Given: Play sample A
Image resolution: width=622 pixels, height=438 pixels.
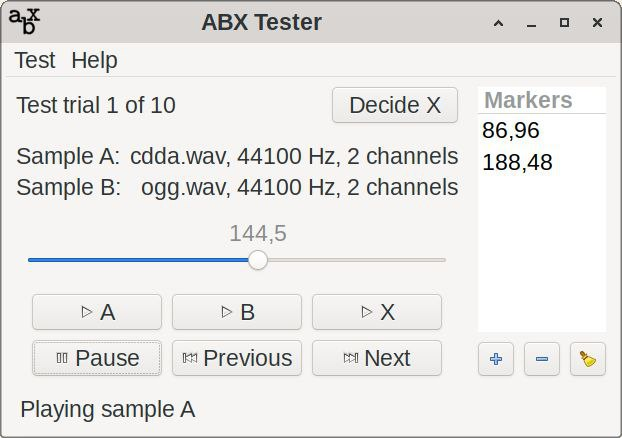Looking at the screenshot, I should [x=97, y=312].
